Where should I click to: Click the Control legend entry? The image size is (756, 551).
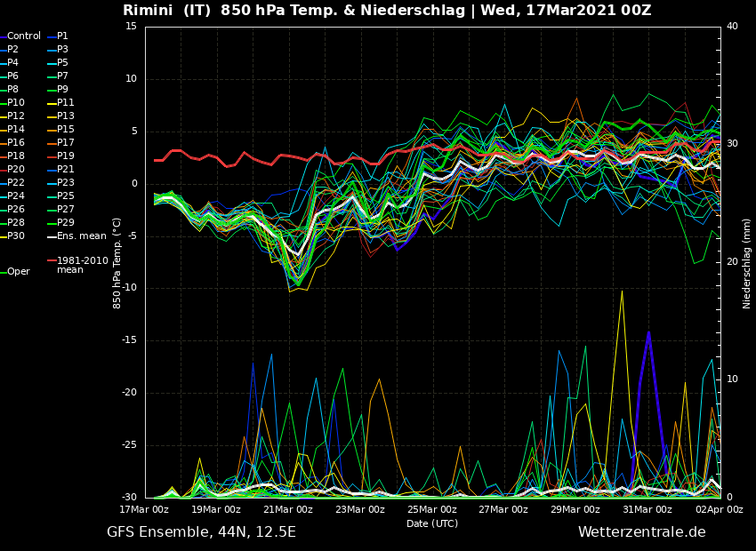(x=20, y=36)
